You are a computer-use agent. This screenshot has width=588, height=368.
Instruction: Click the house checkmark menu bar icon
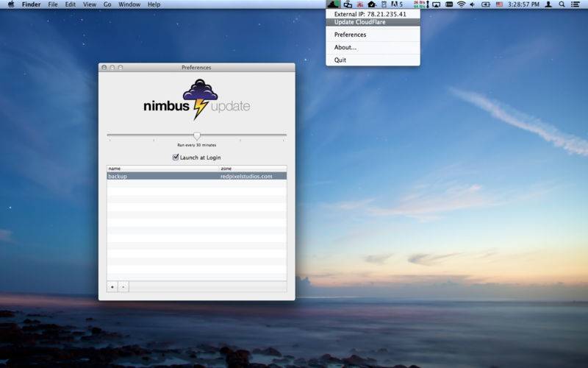point(372,4)
